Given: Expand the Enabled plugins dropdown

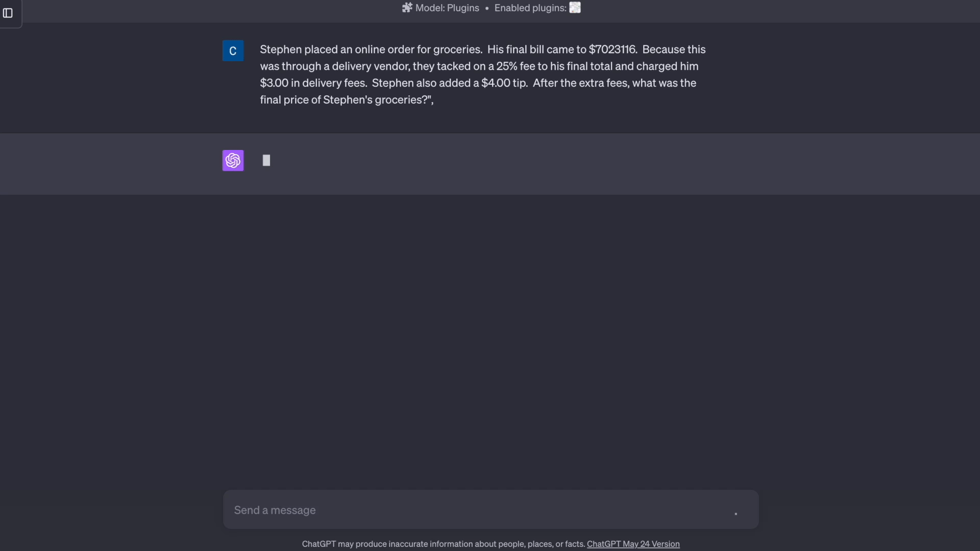Looking at the screenshot, I should click(x=537, y=8).
